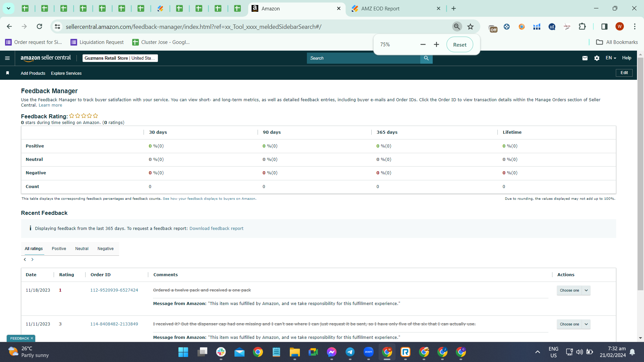Click the browser address bar URL
Image resolution: width=644 pixels, height=362 pixels.
(194, 26)
